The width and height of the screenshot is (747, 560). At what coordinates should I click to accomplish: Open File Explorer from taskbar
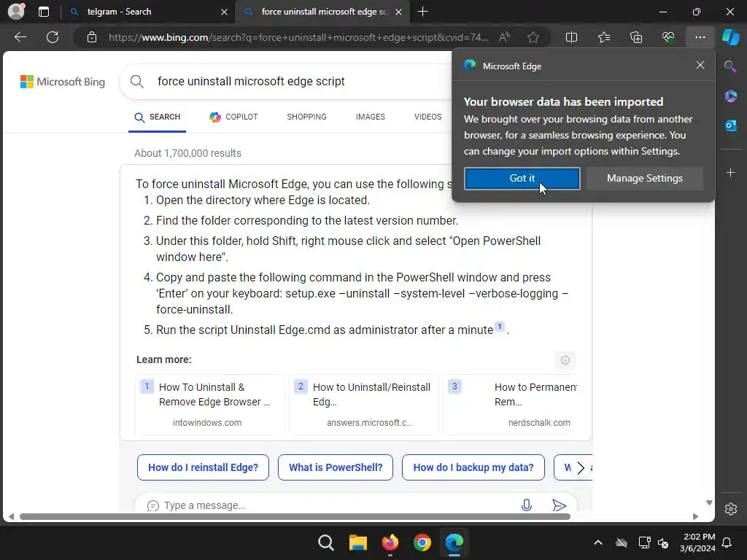tap(357, 542)
